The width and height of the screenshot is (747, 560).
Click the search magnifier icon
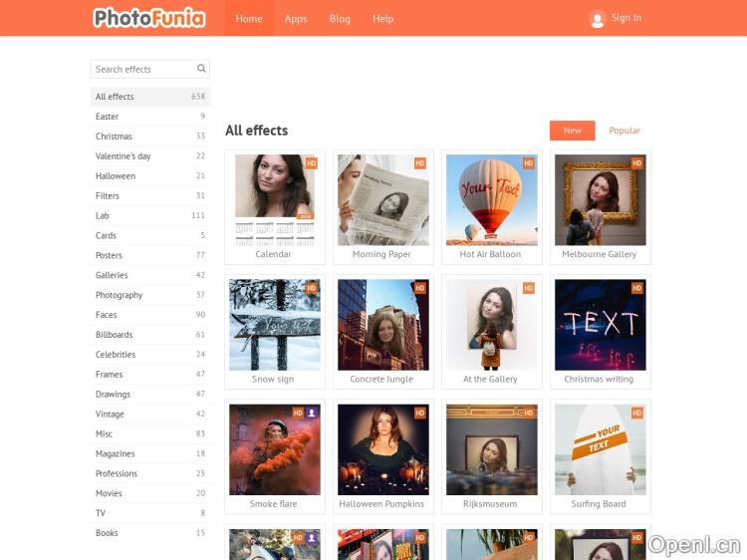pyautogui.click(x=201, y=69)
